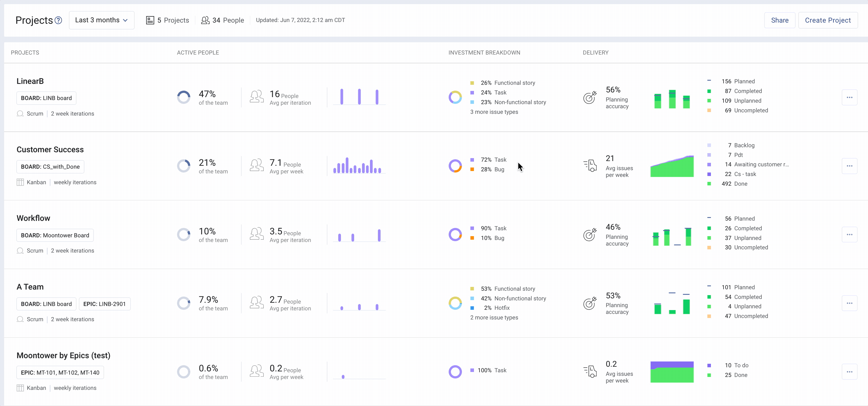Click the people icon beside 7.1 People

pos(257,165)
